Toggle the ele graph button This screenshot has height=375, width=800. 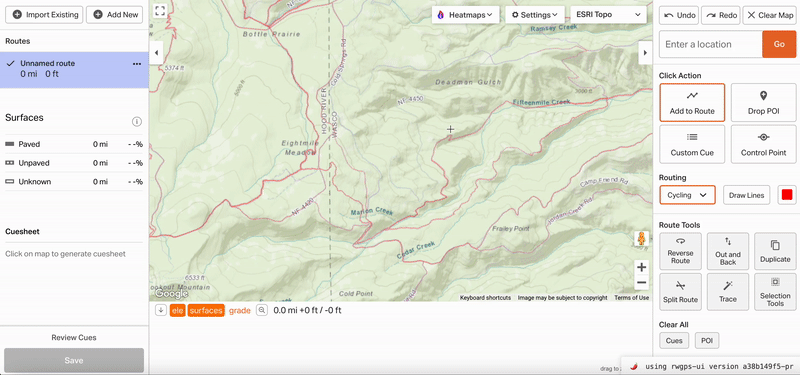pos(177,310)
